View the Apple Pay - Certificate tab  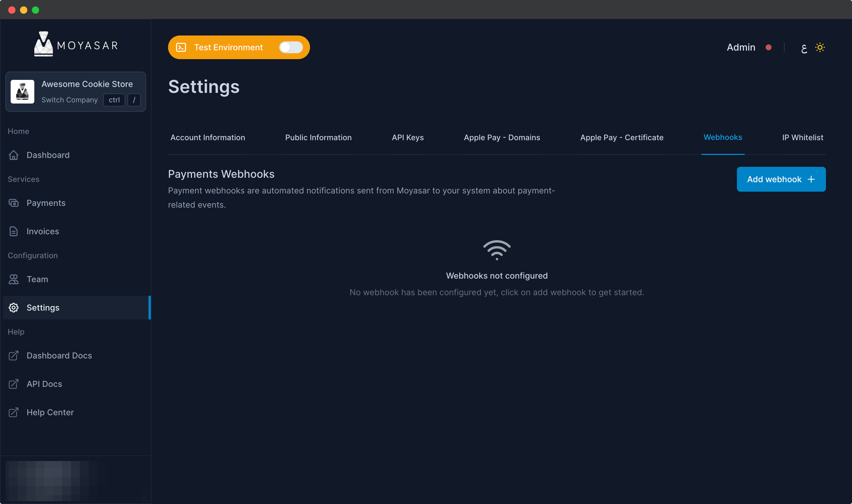coord(622,138)
